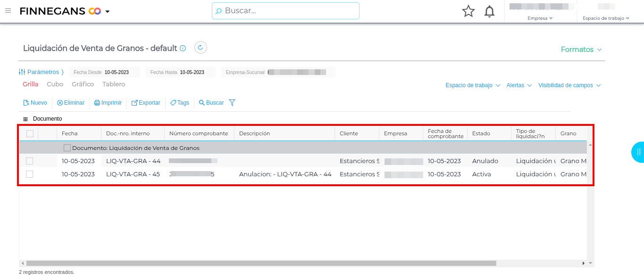
Task: Click the Tipo de liquidaci?n column header
Action: tap(533, 133)
